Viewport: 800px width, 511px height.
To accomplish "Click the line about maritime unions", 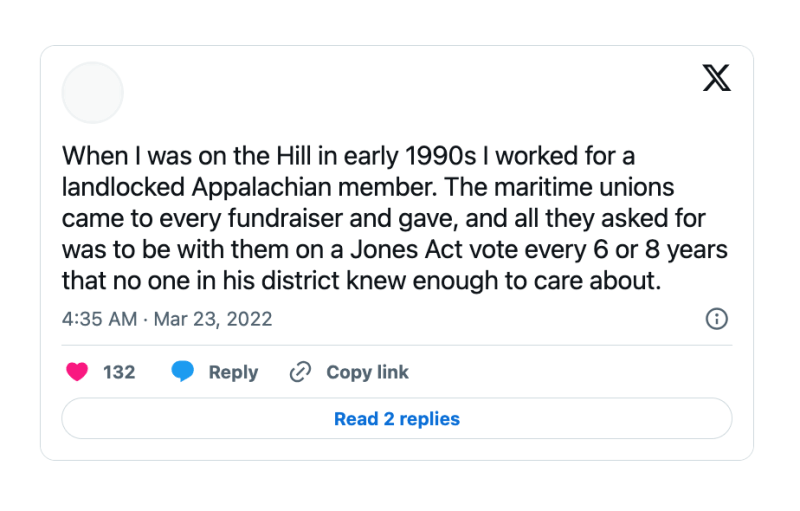I will pyautogui.click(x=368, y=187).
